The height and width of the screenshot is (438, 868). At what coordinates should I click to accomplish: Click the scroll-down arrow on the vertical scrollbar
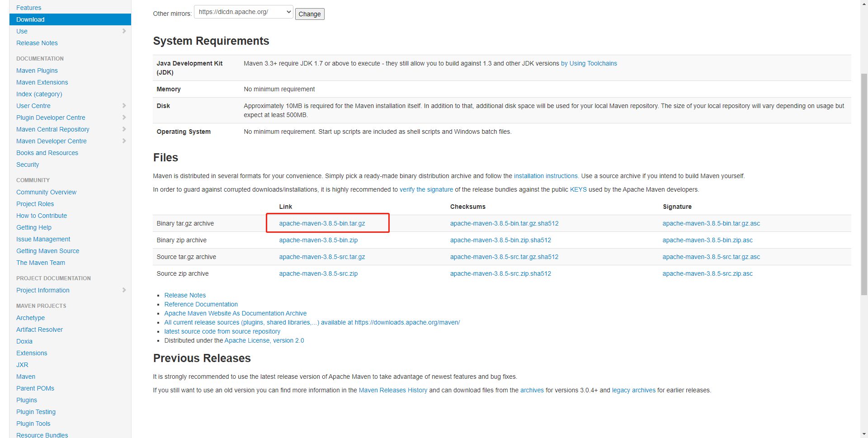[x=863, y=434]
